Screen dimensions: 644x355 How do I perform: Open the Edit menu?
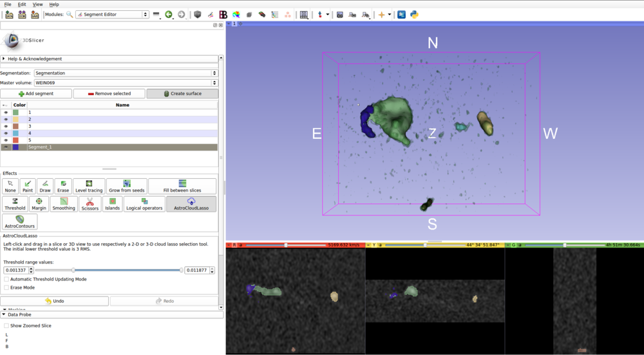(23, 5)
